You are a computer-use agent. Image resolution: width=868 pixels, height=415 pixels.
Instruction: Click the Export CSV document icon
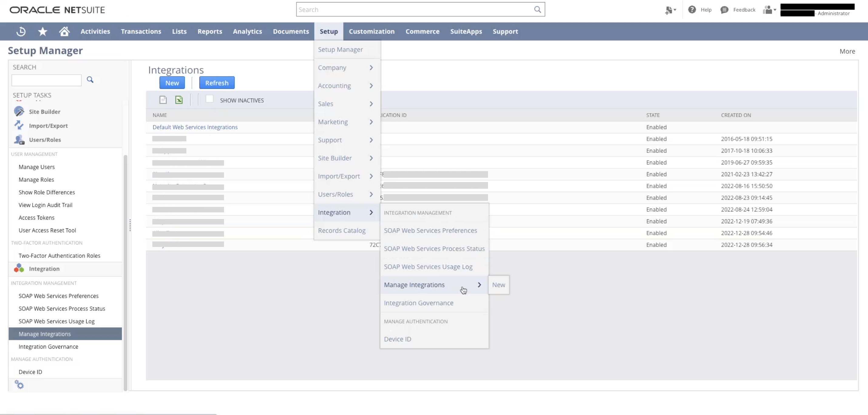[163, 100]
